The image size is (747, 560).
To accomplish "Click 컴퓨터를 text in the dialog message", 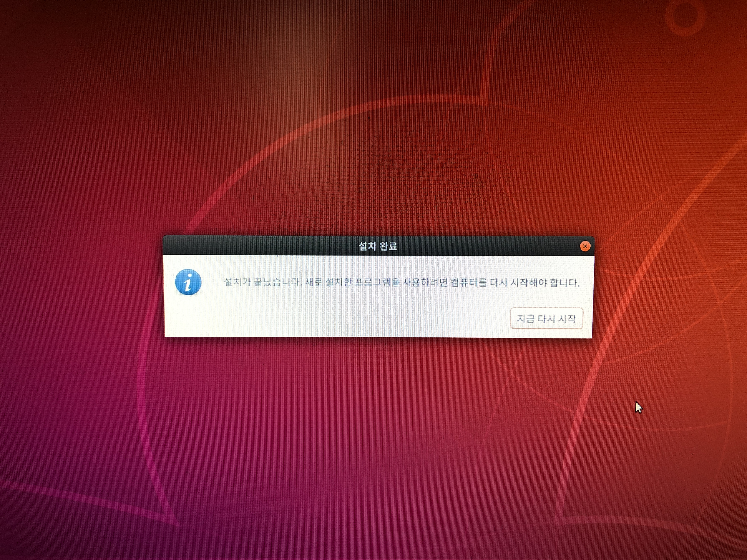I will coord(469,282).
